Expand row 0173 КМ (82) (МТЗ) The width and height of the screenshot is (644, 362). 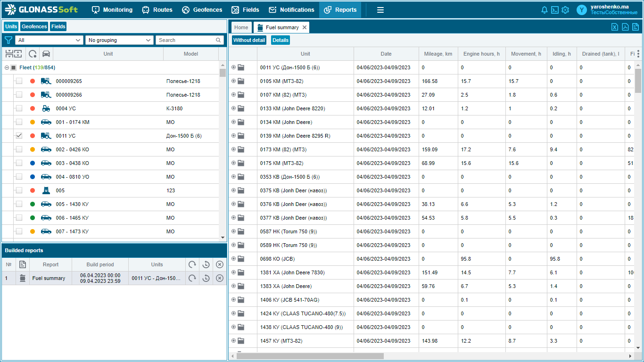tap(233, 149)
